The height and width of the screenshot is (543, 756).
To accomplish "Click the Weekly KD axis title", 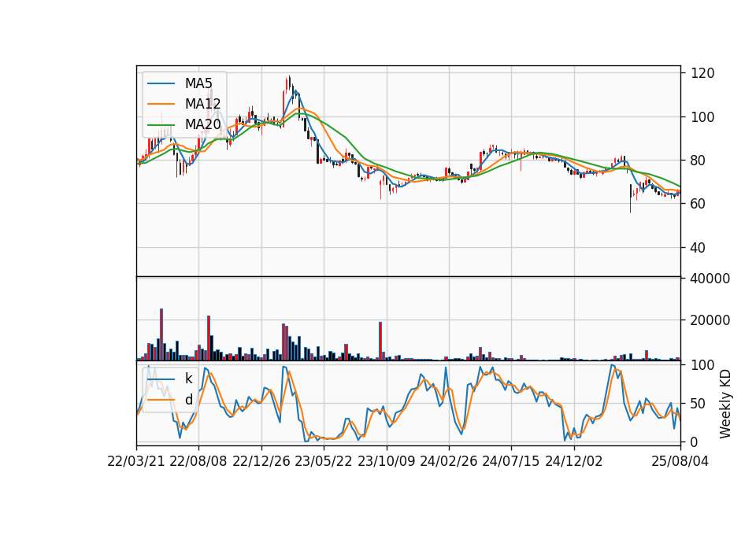I will (x=725, y=404).
